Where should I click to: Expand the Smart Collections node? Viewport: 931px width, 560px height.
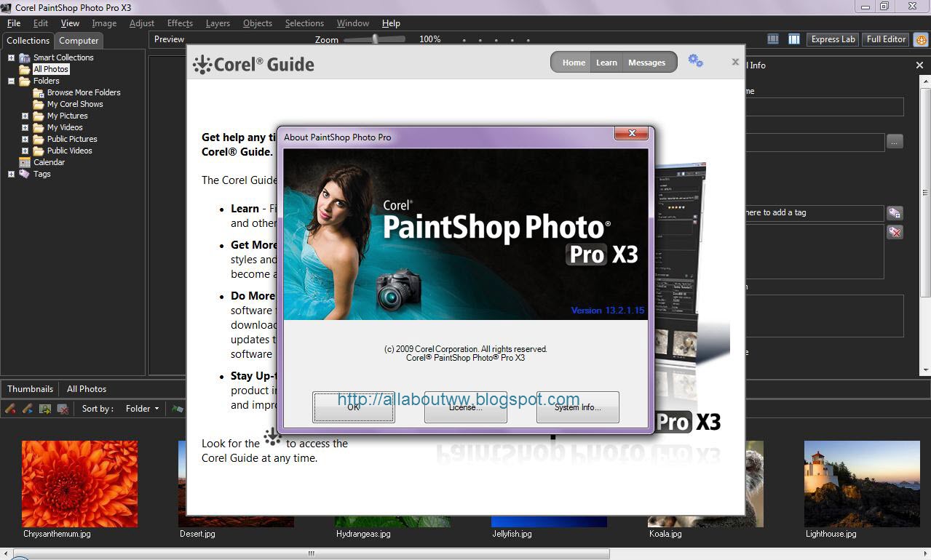pyautogui.click(x=11, y=57)
